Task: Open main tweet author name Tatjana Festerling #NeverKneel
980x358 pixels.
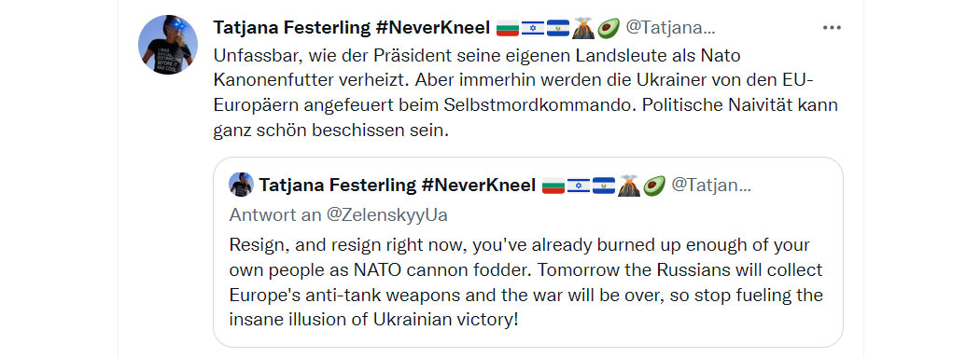Action: [x=351, y=27]
